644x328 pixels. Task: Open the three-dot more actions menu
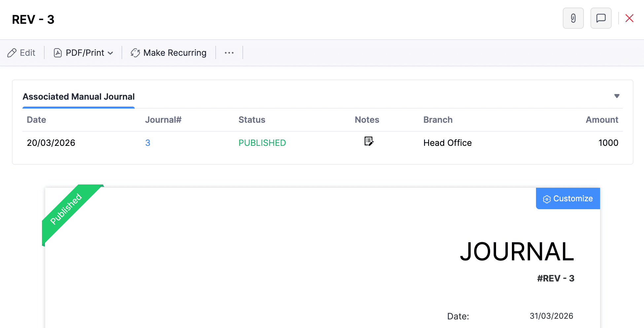click(x=229, y=53)
